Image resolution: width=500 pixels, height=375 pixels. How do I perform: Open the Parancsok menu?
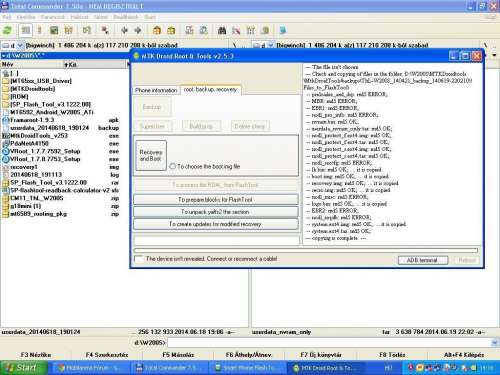(52, 17)
